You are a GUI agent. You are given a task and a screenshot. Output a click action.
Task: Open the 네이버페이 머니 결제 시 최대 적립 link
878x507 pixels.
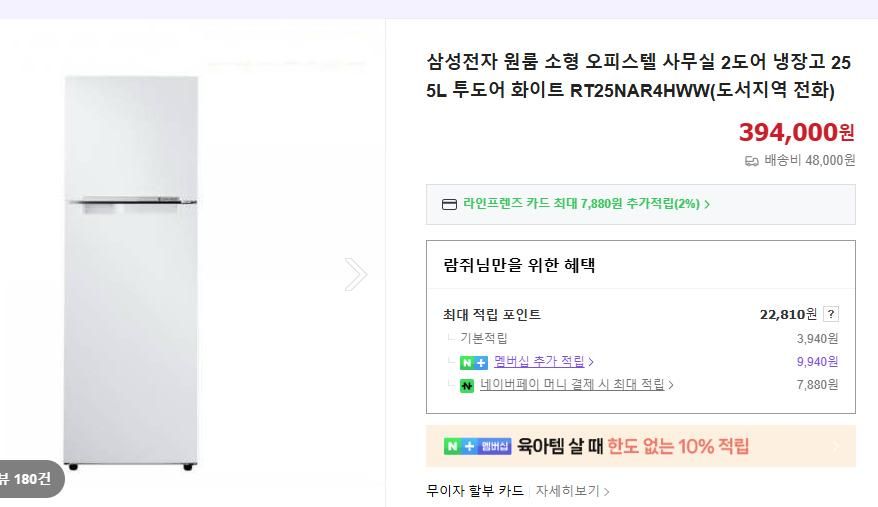pyautogui.click(x=572, y=384)
